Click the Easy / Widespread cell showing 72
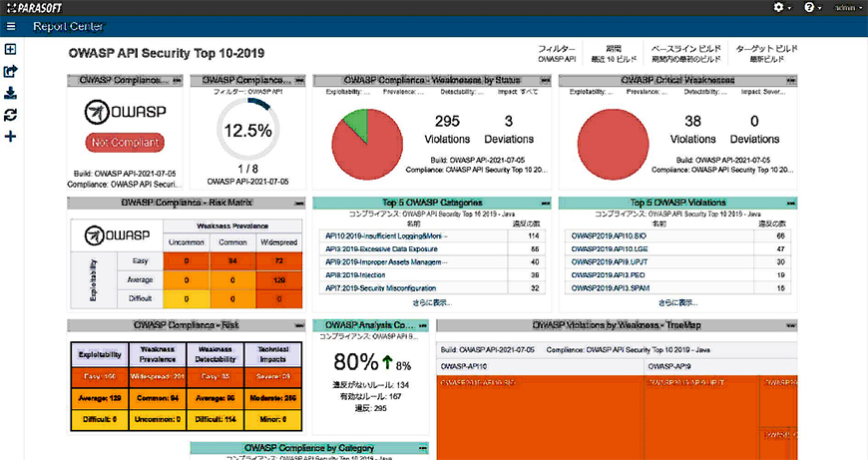The height and width of the screenshot is (460, 868). click(279, 260)
